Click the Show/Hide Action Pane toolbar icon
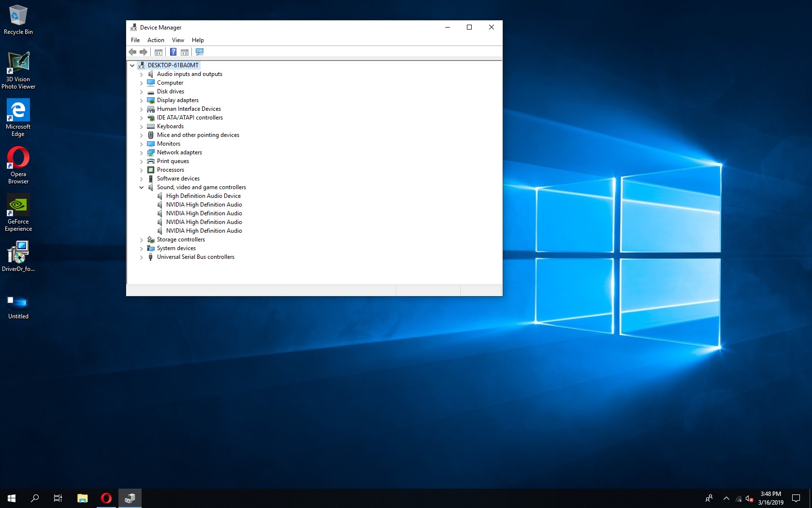The width and height of the screenshot is (812, 508). 185,52
